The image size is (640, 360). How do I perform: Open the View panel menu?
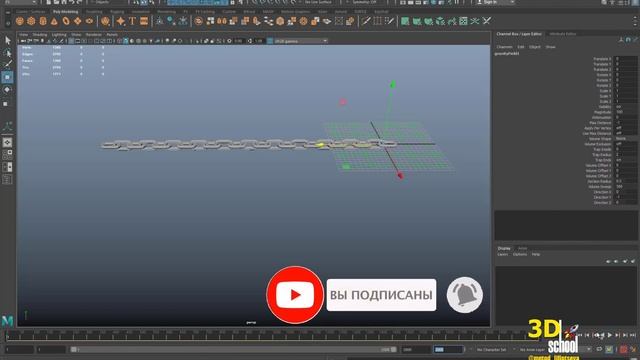click(23, 35)
